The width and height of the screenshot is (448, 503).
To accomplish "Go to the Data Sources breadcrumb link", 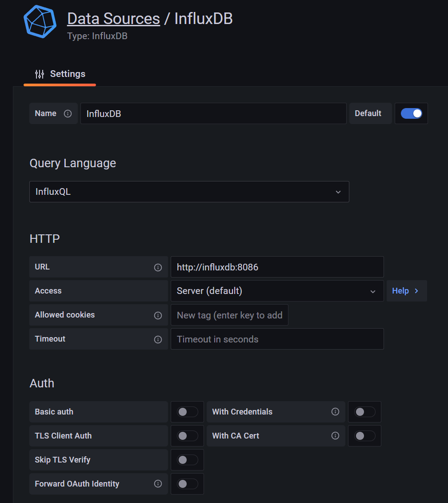I will coord(113,19).
